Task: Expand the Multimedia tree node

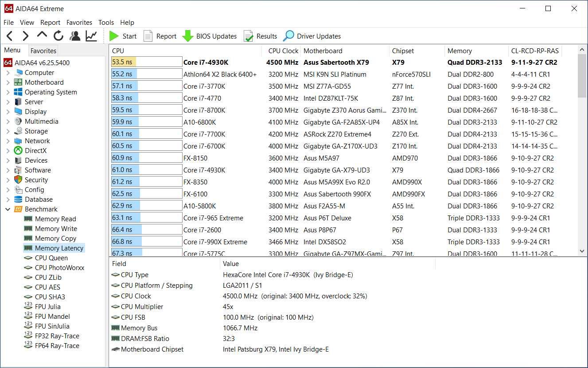Action: (x=8, y=121)
